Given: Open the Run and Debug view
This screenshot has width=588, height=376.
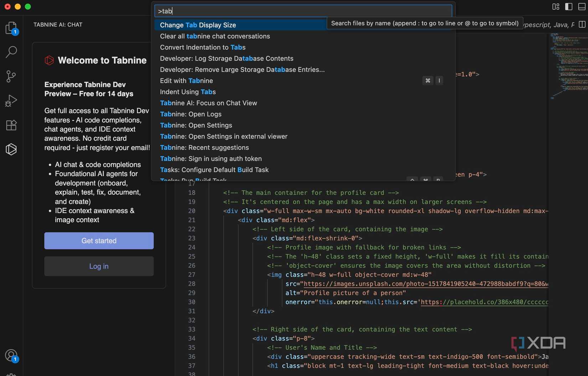Looking at the screenshot, I should [11, 100].
